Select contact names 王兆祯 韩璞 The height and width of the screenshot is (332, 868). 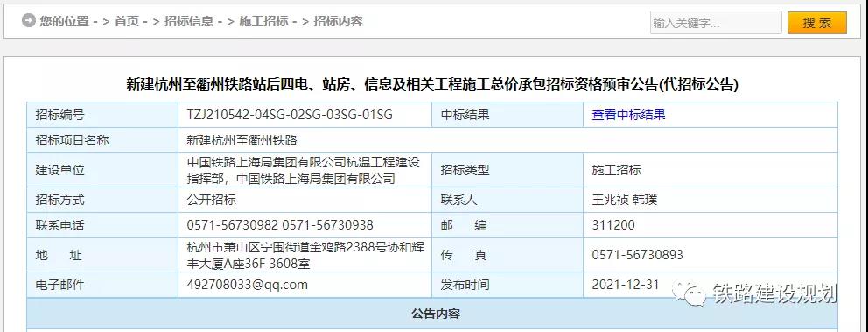coord(625,200)
